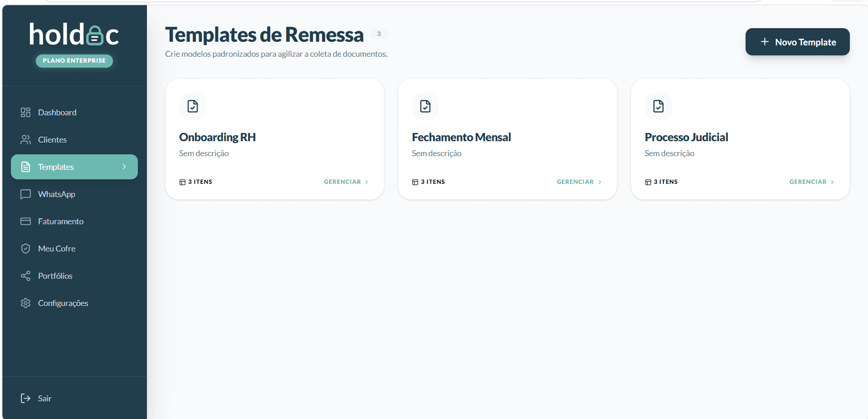Click the Plano Enterprise badge
This screenshot has width=868, height=419.
(x=74, y=60)
